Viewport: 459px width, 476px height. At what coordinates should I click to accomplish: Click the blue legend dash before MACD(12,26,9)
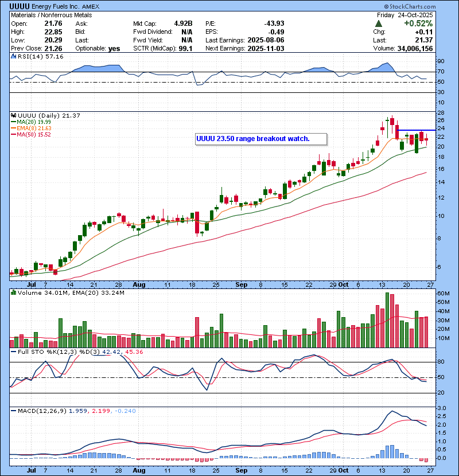pos(13,411)
